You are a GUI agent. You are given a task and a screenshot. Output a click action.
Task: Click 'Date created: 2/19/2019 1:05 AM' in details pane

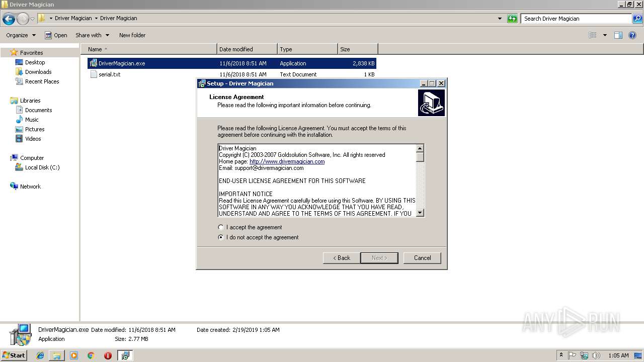pyautogui.click(x=238, y=330)
